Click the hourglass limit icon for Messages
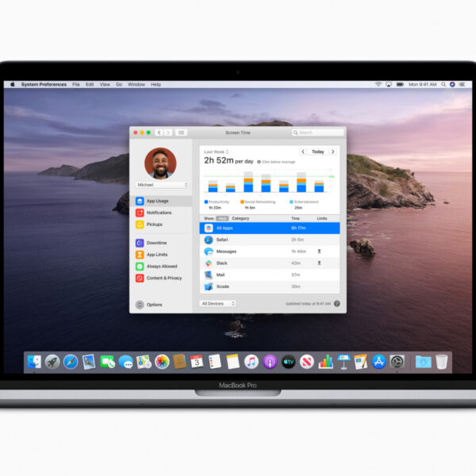This screenshot has width=476, height=476. coord(319,251)
